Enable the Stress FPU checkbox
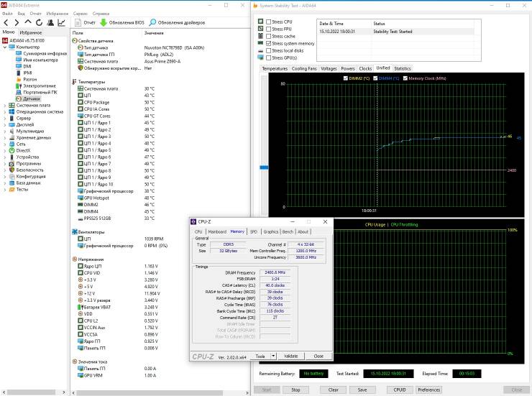Image resolution: width=532 pixels, height=396 pixels. click(268, 29)
